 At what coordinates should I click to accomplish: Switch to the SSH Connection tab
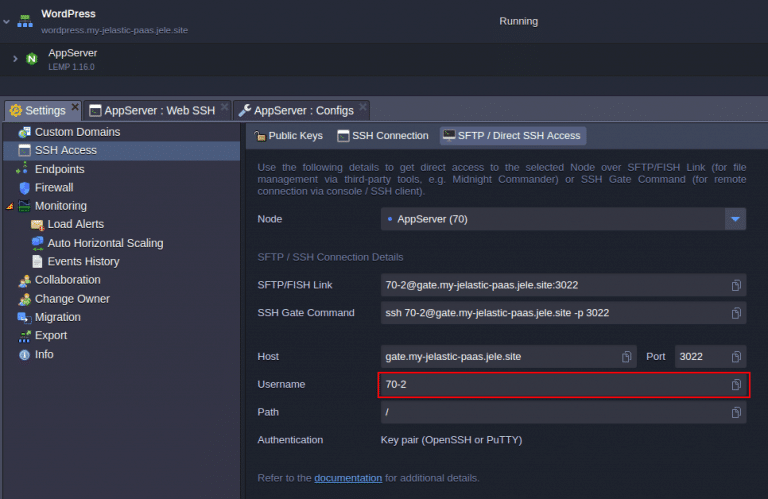(383, 136)
